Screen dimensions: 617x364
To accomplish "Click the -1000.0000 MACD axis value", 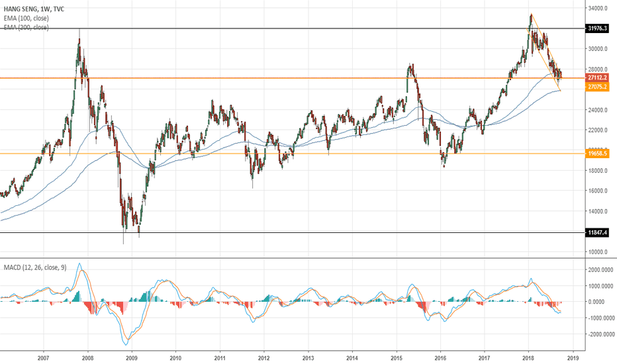I will click(601, 318).
